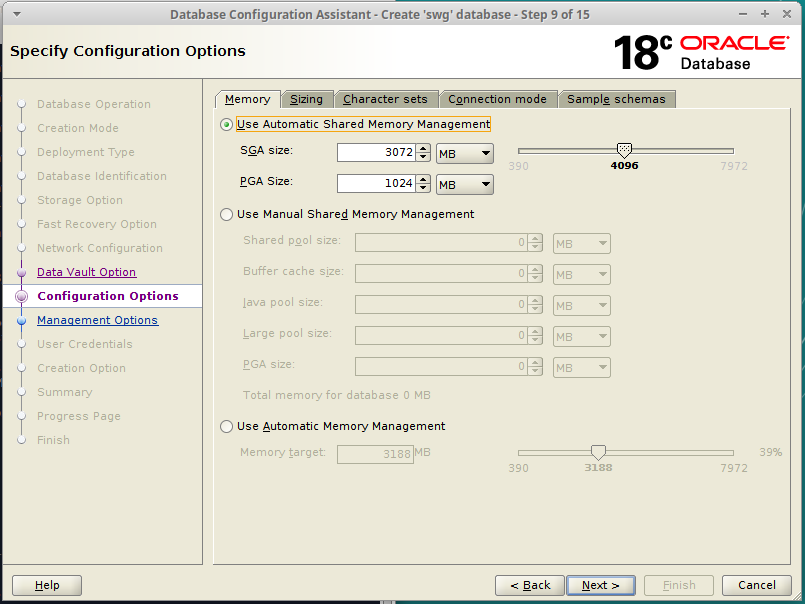Focus the SGA size input field
805x604 pixels.
click(x=376, y=153)
